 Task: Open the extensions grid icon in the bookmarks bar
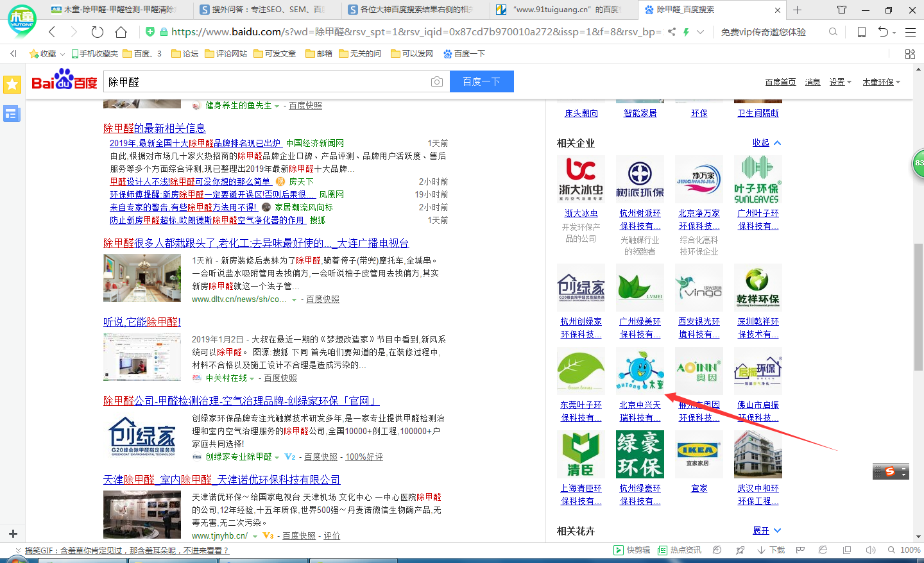[910, 54]
